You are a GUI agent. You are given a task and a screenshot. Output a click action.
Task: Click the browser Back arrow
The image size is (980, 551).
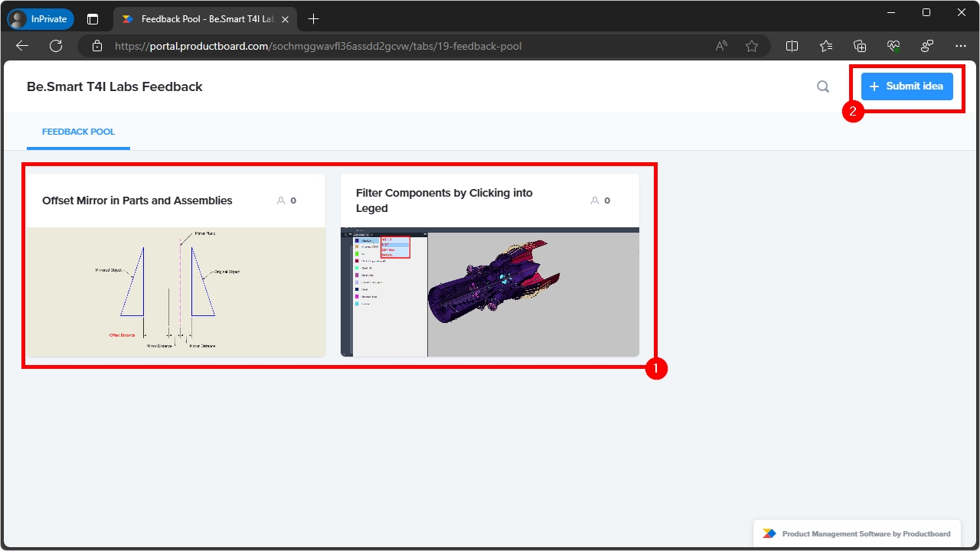tap(22, 46)
